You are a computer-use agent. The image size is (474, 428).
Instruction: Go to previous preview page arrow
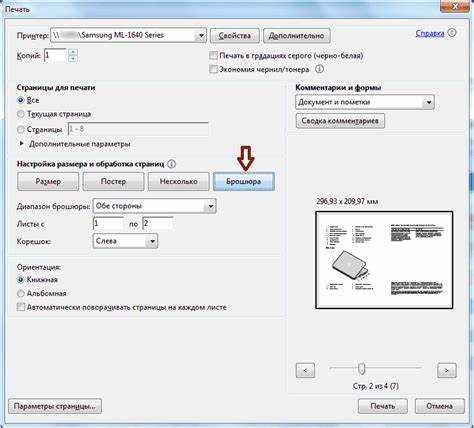[x=305, y=370]
